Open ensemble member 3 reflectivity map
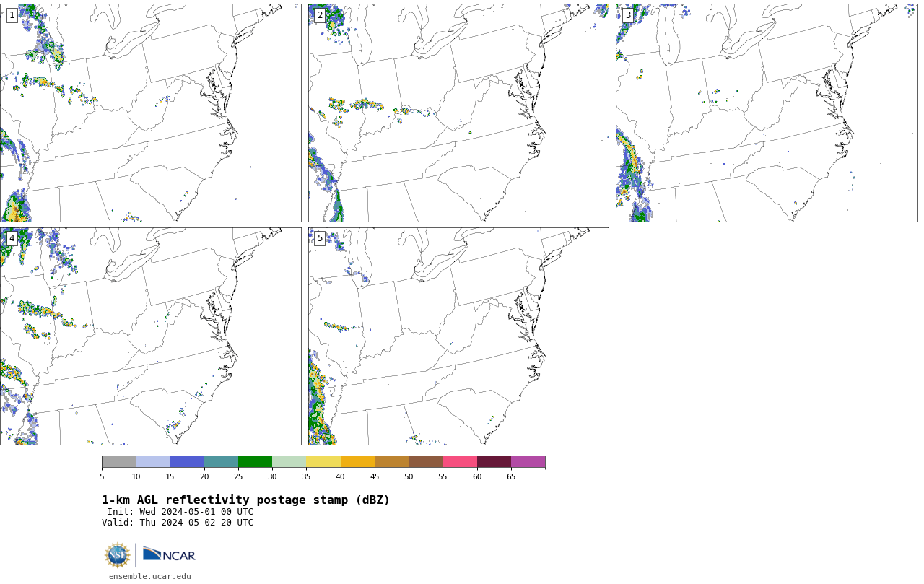The width and height of the screenshot is (924, 584). pyautogui.click(x=766, y=113)
